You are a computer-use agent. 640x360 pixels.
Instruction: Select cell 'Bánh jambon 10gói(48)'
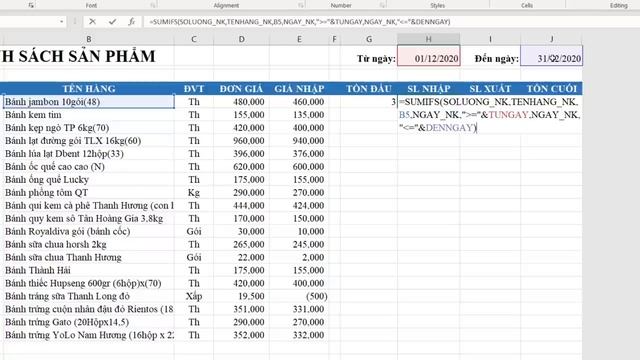[89, 102]
